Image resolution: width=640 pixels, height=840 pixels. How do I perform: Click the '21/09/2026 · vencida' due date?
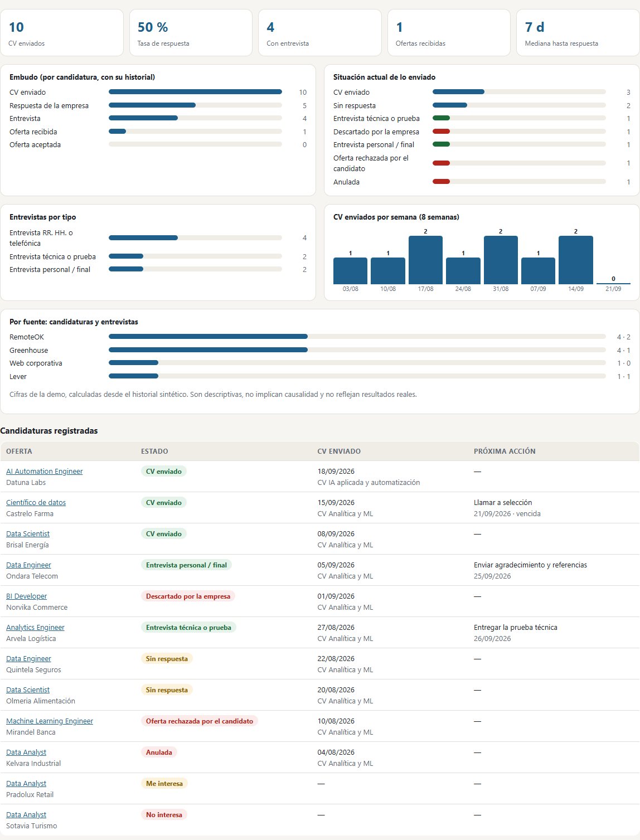tap(507, 514)
